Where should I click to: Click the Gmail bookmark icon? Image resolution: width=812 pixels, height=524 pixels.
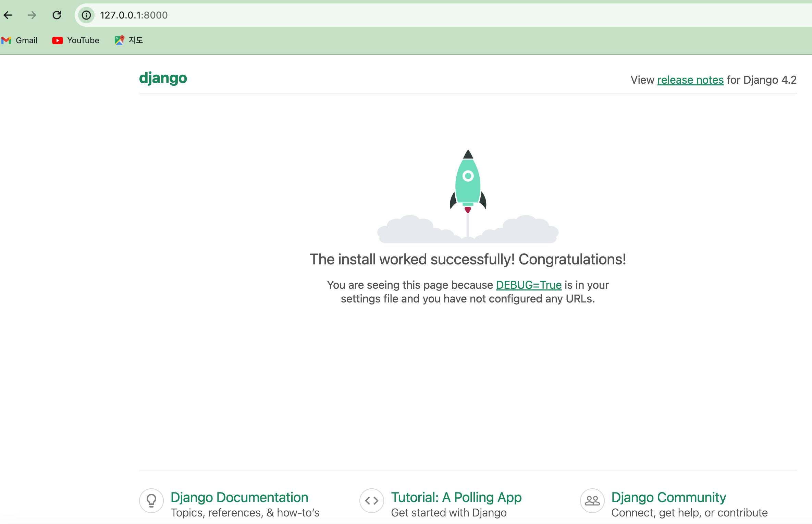click(x=7, y=40)
